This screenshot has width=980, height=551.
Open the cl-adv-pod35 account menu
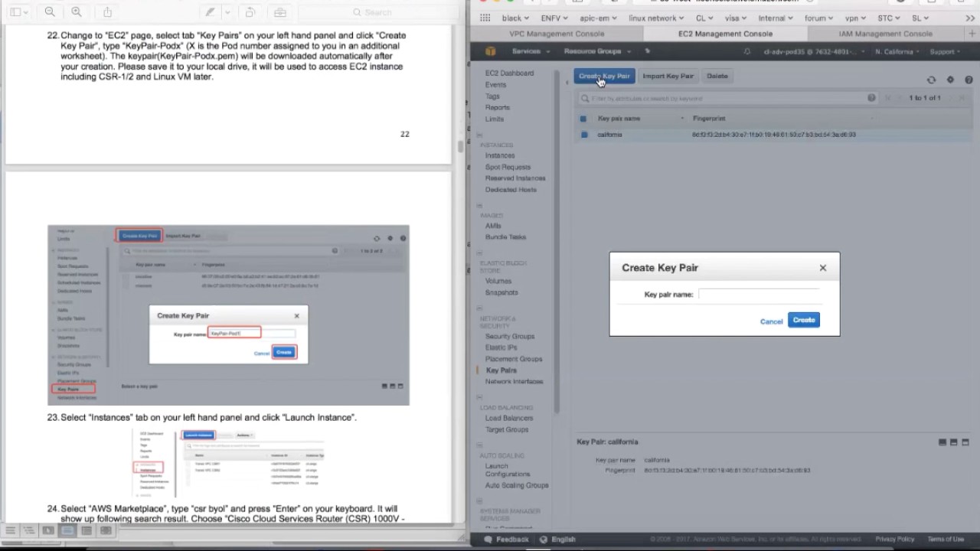pyautogui.click(x=813, y=51)
